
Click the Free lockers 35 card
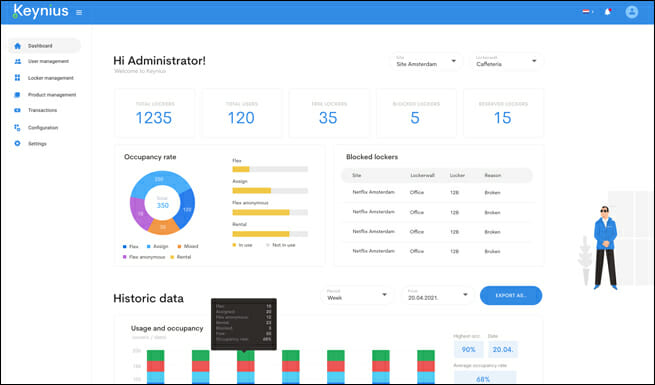pos(329,113)
